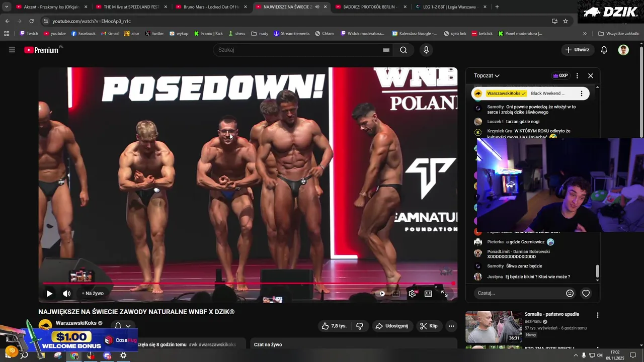Open the YouTube hamburger guide menu
Screen dimensions: 644x362
tap(12, 50)
